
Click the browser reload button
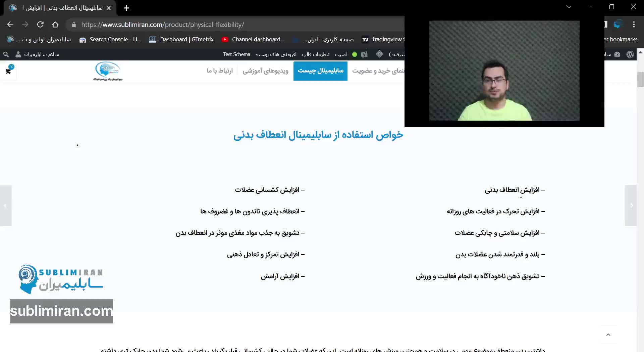coord(40,25)
